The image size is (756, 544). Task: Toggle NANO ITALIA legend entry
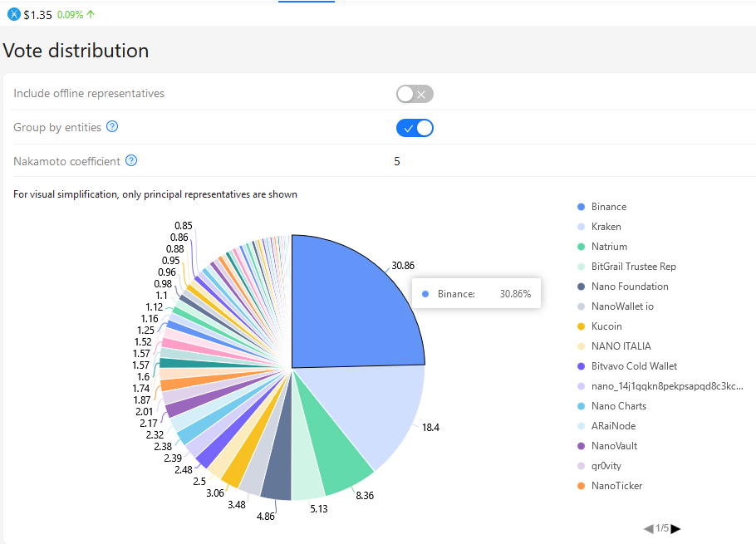(x=614, y=346)
